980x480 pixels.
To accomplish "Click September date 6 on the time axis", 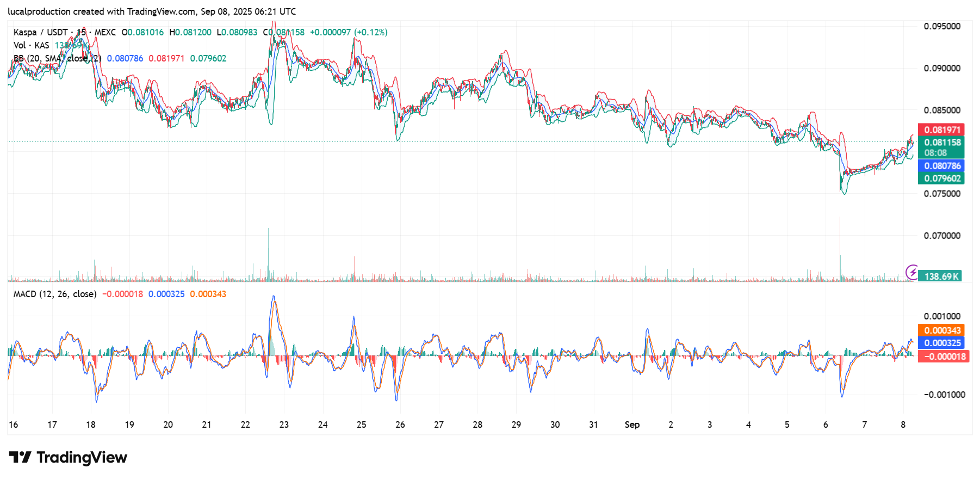I will coord(826,424).
